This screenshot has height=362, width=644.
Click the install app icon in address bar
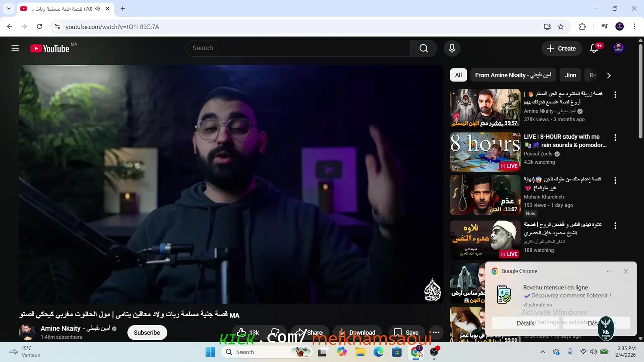click(547, 27)
